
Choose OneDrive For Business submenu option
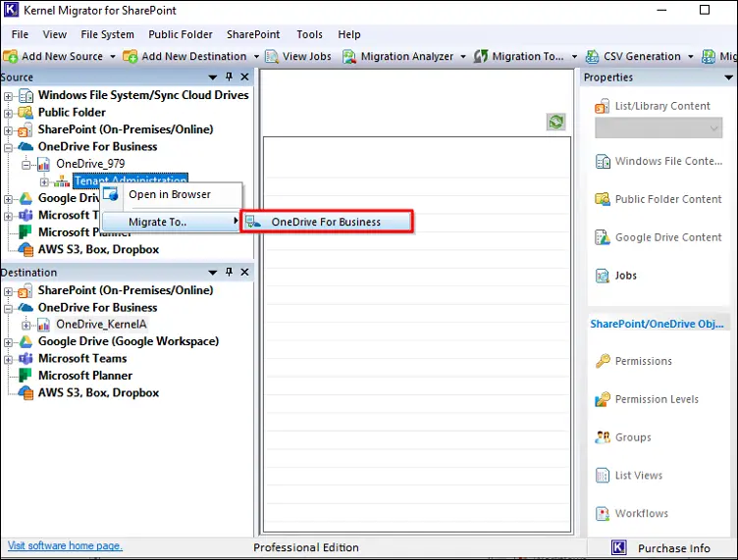click(327, 222)
